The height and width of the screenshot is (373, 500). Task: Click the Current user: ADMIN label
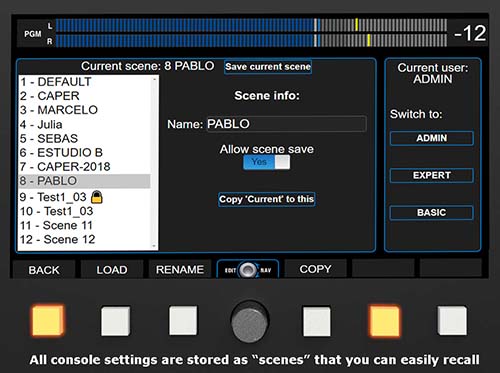[x=433, y=73]
